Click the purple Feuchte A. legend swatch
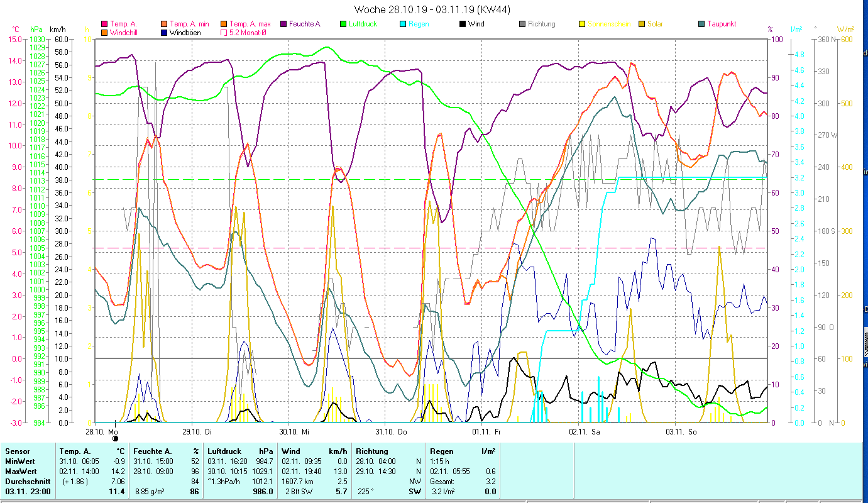The image size is (868, 503). [x=283, y=24]
